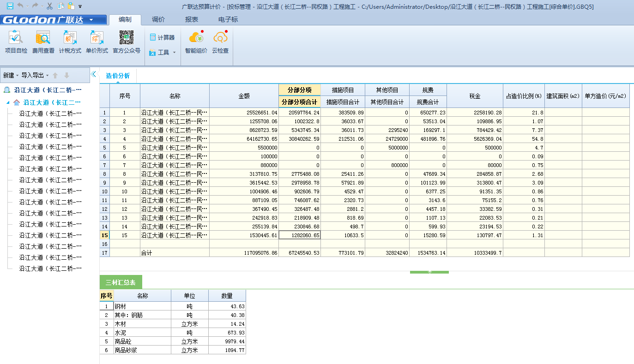Image resolution: width=634 pixels, height=364 pixels.
Task: Move item down with the down arrow
Action: [66, 75]
